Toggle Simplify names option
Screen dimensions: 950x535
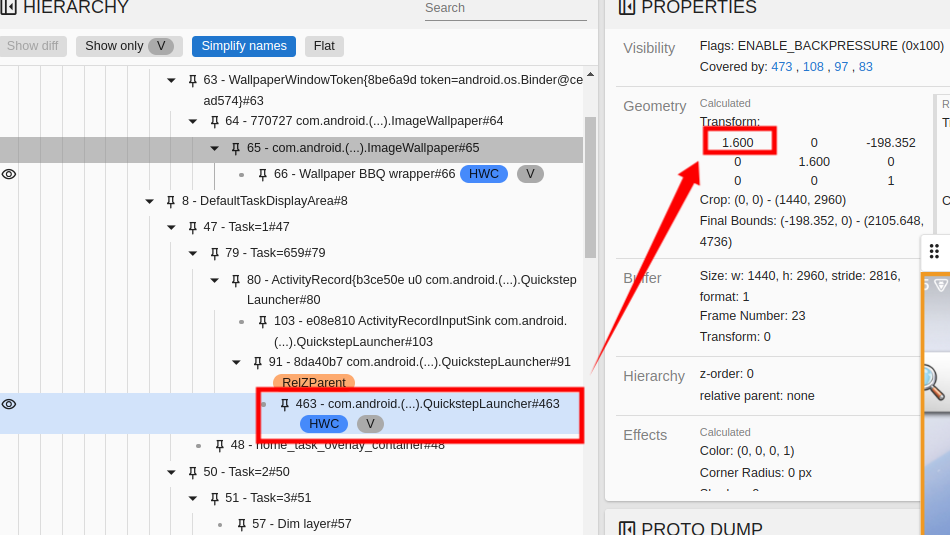pos(244,46)
